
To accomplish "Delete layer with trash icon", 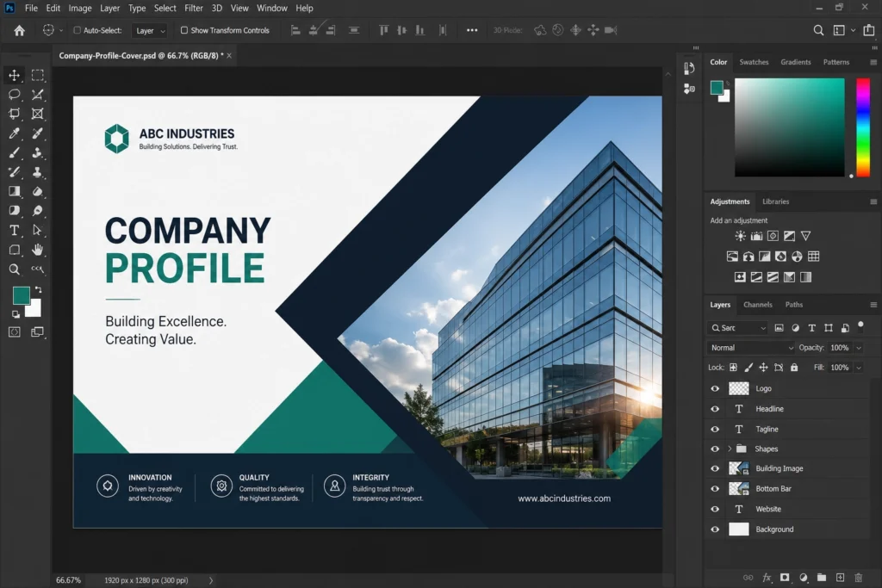I will pyautogui.click(x=859, y=578).
